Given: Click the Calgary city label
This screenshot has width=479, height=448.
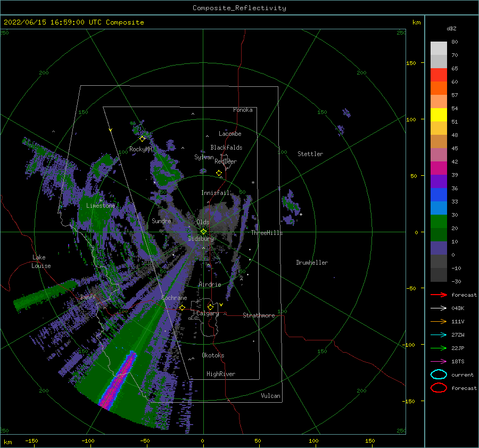Looking at the screenshot, I should click(208, 313).
